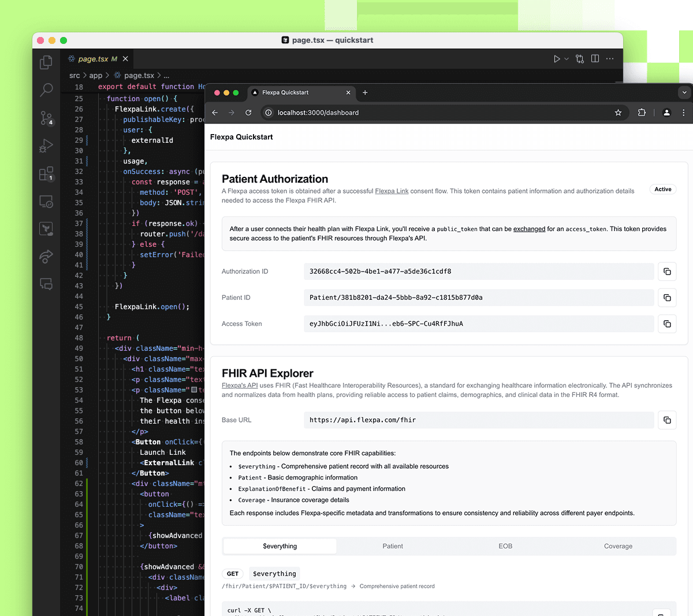
Task: Close the Flexpa Quickstart browser tab
Action: click(348, 92)
